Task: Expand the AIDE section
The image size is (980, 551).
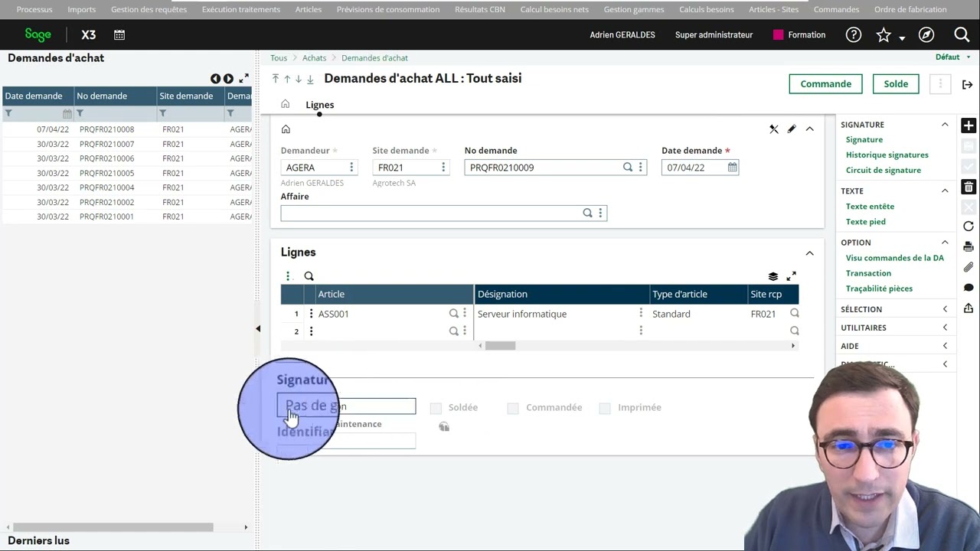Action: pyautogui.click(x=945, y=346)
